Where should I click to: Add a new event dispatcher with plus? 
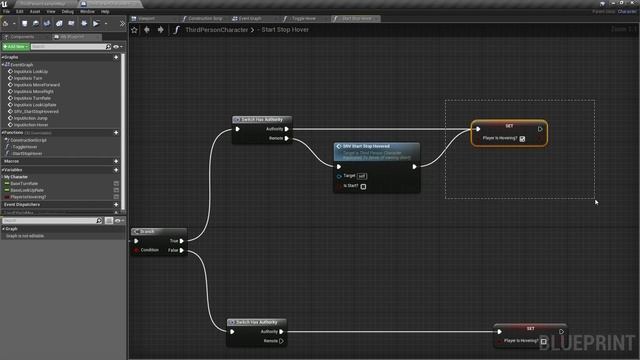click(x=116, y=204)
